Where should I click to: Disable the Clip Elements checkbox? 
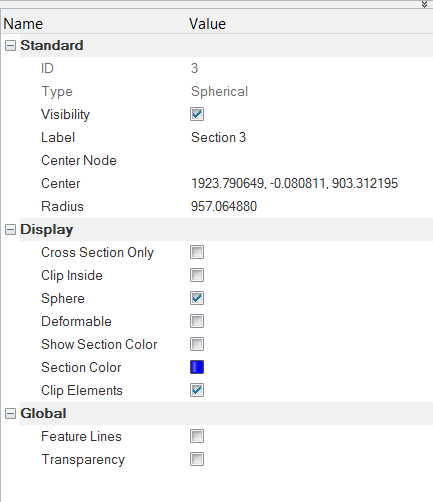point(197,390)
